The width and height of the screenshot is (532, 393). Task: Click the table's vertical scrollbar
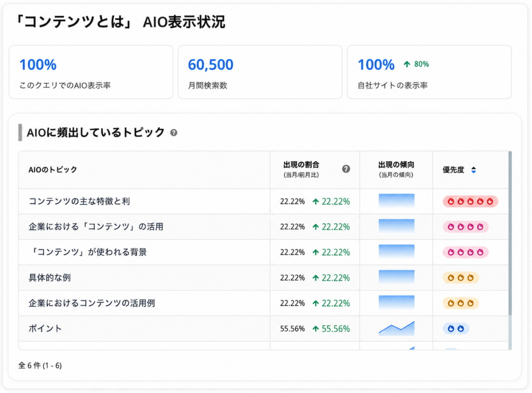click(510, 233)
